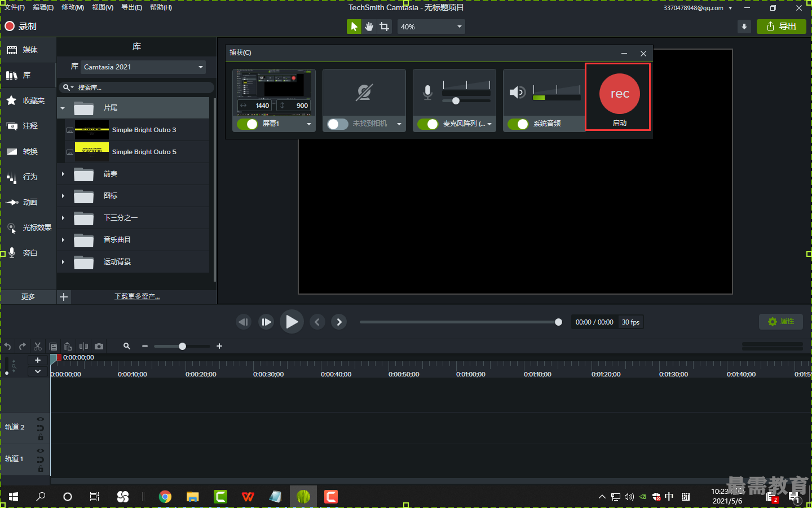Open File Explorer from the taskbar
812x508 pixels.
(193, 497)
